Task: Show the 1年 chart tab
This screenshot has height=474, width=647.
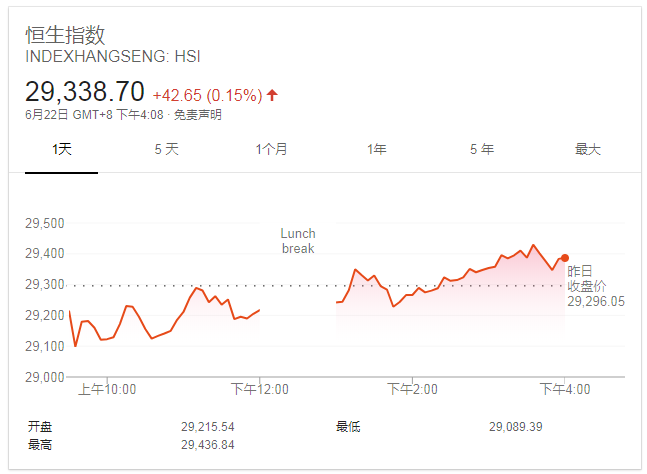Action: [377, 149]
